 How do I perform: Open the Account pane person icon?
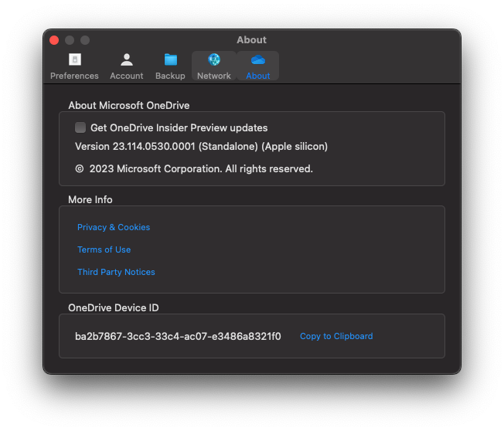(x=127, y=59)
